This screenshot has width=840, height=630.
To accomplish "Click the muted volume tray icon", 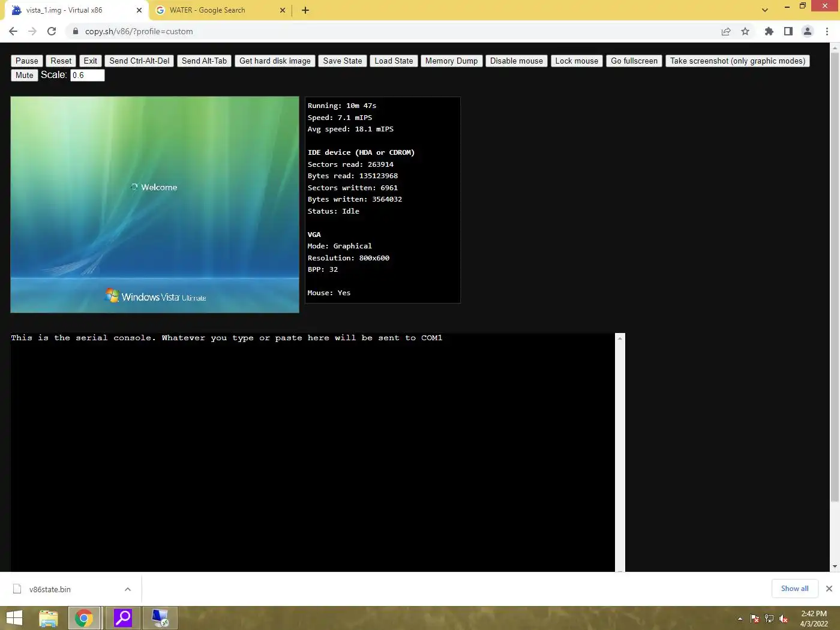I will (x=784, y=619).
